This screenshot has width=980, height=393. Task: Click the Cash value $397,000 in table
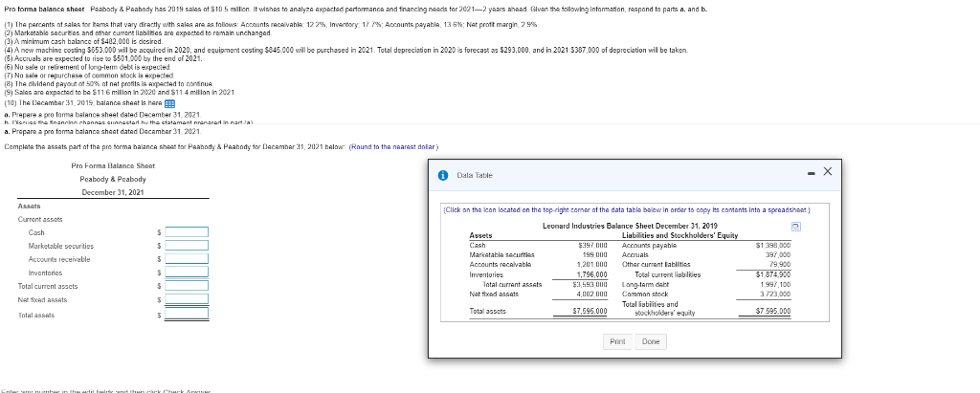593,245
